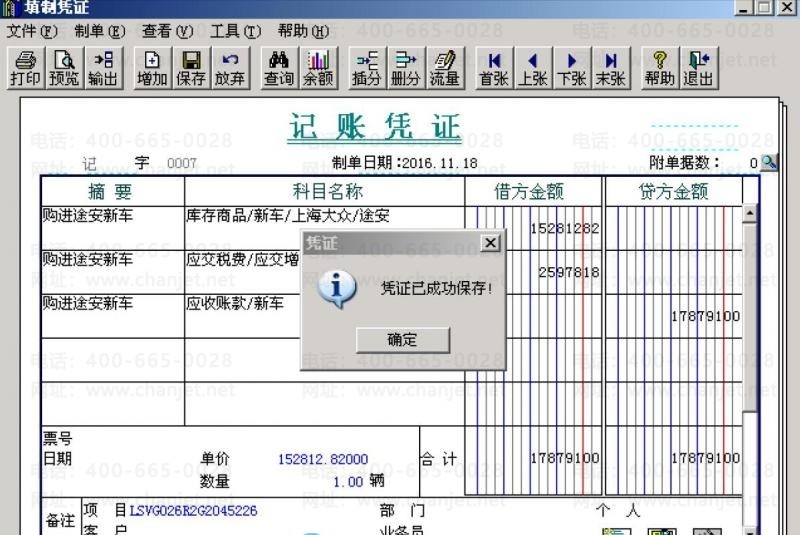Screen dimensions: 803x535
Task: Maximize the 填制凭证 window
Action: click(764, 7)
